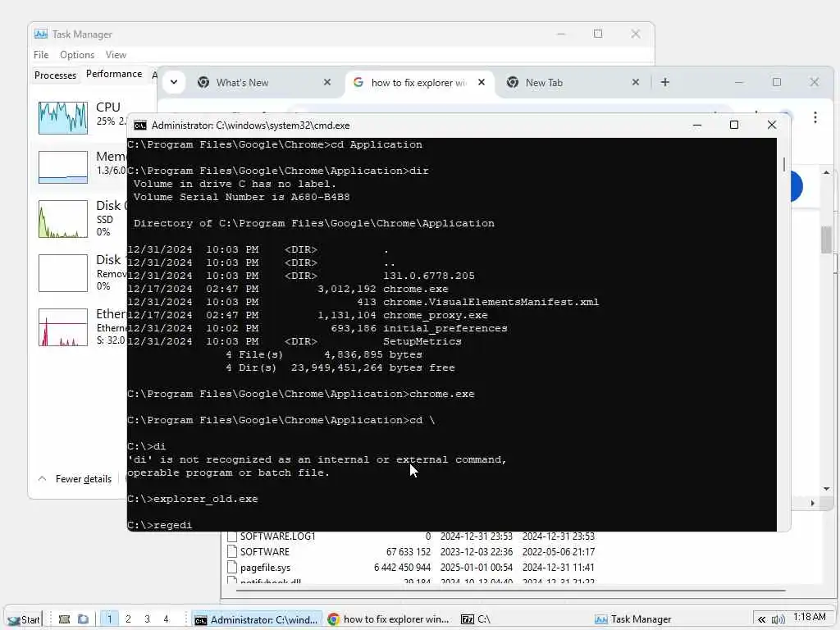Close the 'how to fix explorer' Chrome tab
The width and height of the screenshot is (840, 630).
pos(482,83)
